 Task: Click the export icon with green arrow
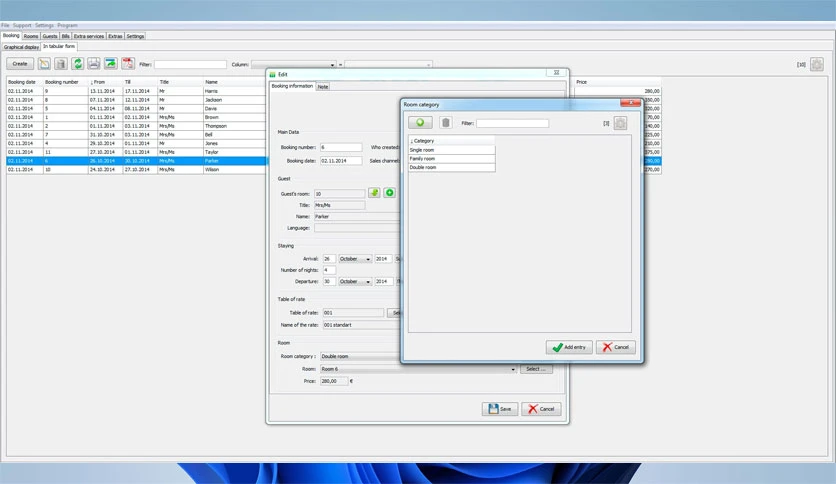(x=110, y=64)
